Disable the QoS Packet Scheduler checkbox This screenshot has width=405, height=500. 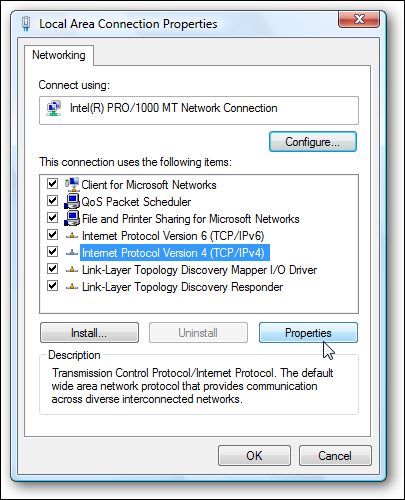coord(52,200)
